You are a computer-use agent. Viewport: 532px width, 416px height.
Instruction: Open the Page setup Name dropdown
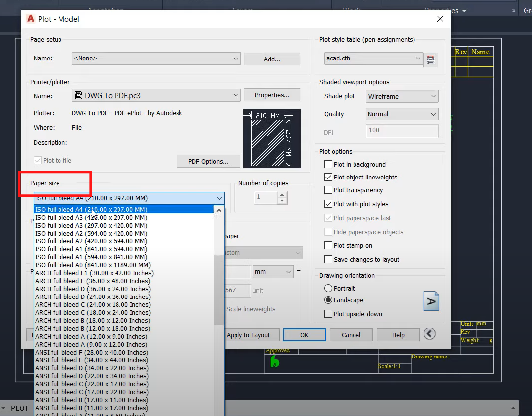click(x=156, y=59)
